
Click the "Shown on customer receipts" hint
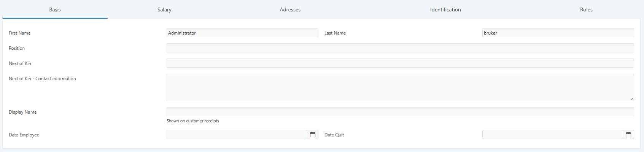click(192, 121)
